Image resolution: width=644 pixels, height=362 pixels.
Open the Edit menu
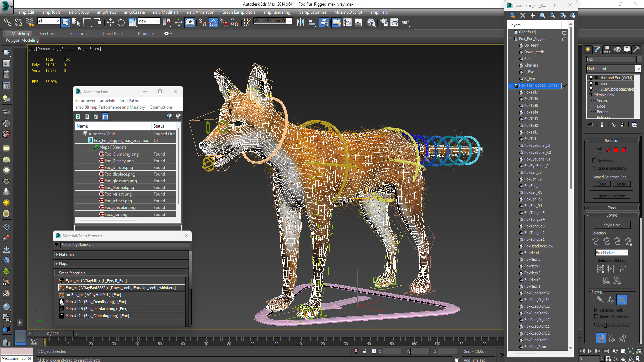pos(26,12)
